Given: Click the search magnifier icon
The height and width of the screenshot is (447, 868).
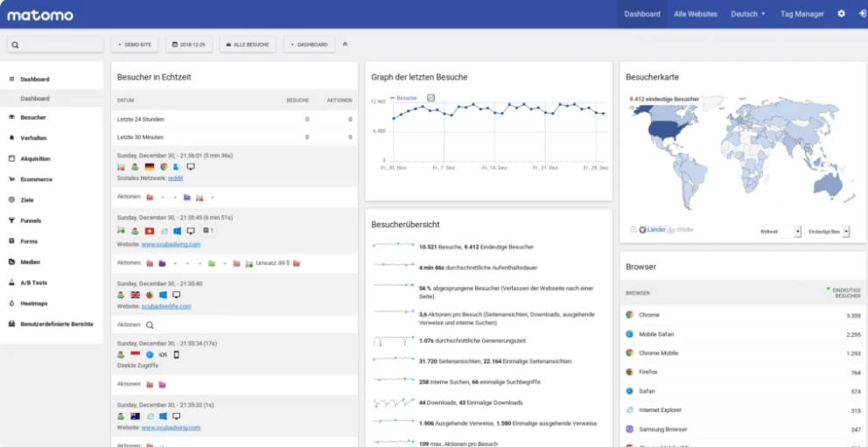Looking at the screenshot, I should 15,45.
